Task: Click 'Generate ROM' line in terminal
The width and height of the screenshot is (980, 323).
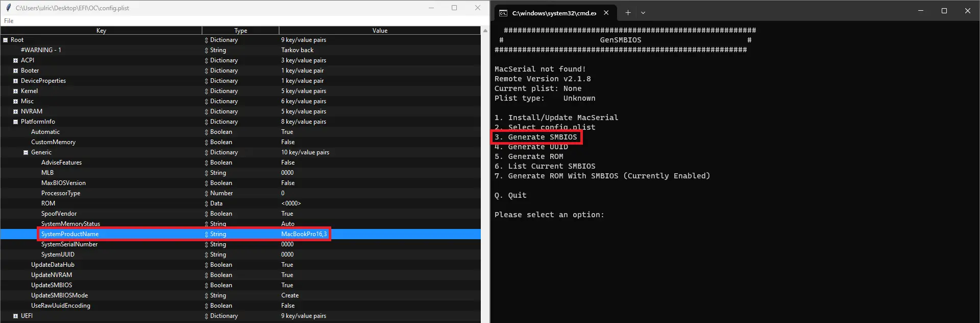Action: coord(529,156)
